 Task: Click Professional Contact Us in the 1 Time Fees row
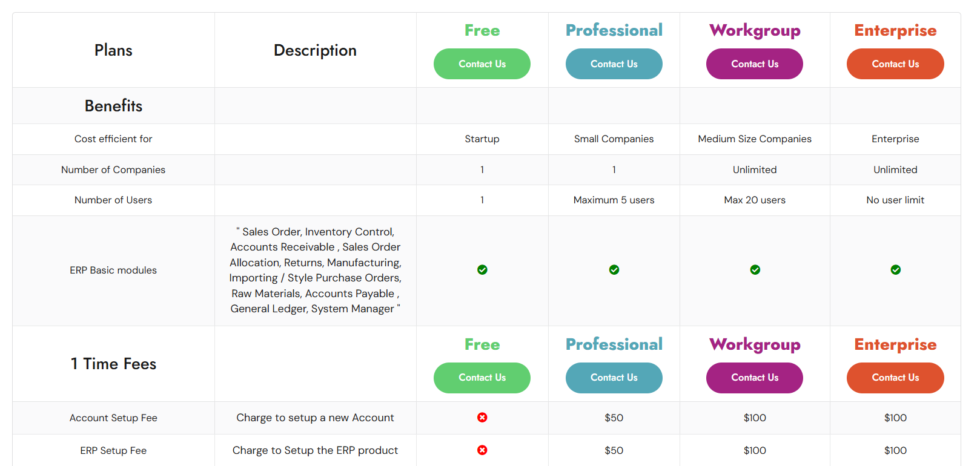(614, 378)
